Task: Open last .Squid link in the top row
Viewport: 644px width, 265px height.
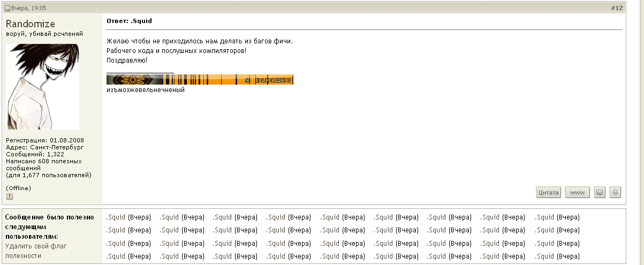Action: point(544,217)
